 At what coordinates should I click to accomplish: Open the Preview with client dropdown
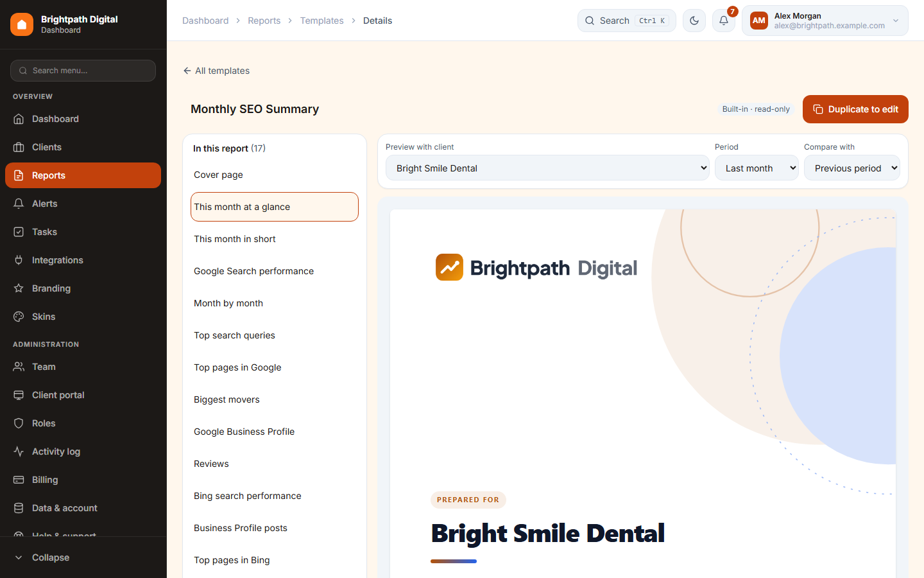coord(547,168)
